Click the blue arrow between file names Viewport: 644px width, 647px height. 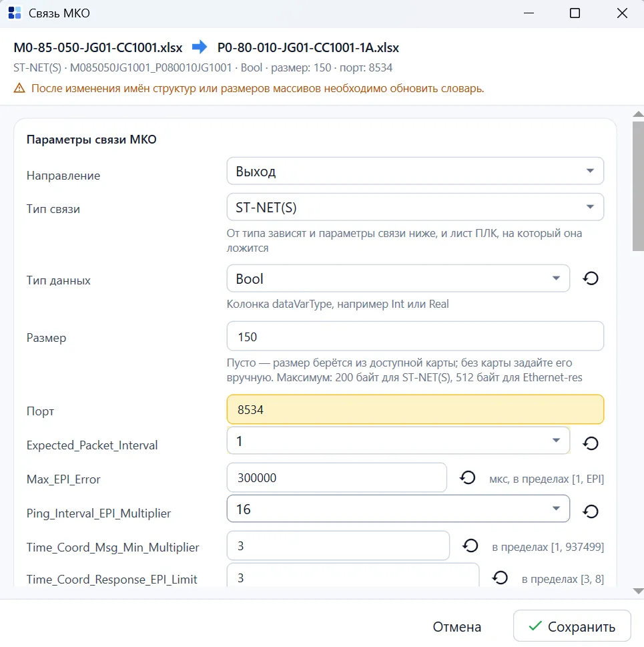click(200, 47)
